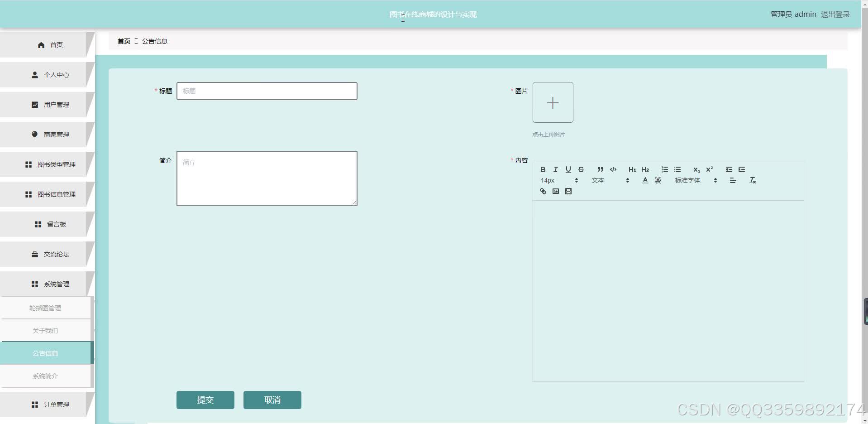Viewport: 868px width, 424px height.
Task: Insert a video in editor
Action: 568,191
